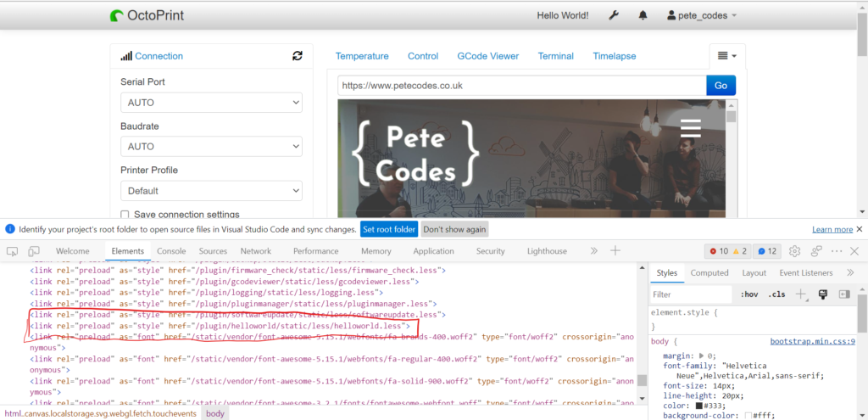Toggle the computed styles sidebar icon
Screen dimensions: 868x420
[x=843, y=294]
